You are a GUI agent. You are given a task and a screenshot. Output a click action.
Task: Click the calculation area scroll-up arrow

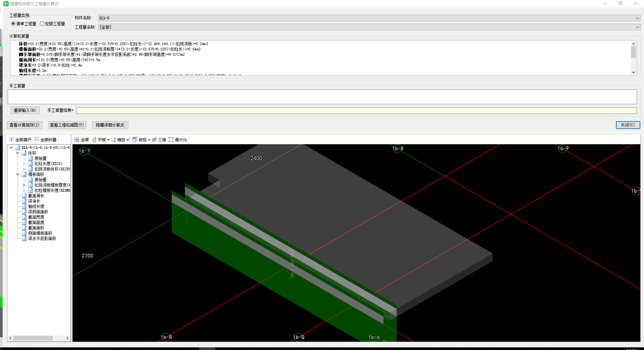[633, 43]
